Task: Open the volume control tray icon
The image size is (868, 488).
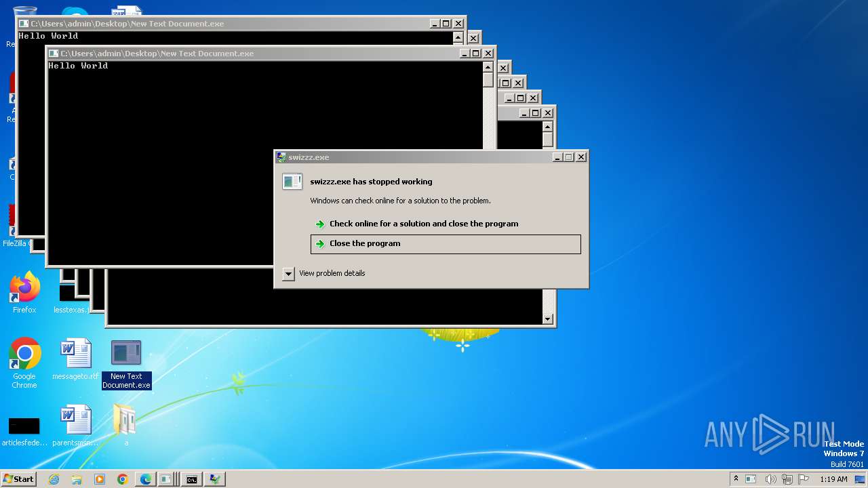Action: [x=770, y=479]
